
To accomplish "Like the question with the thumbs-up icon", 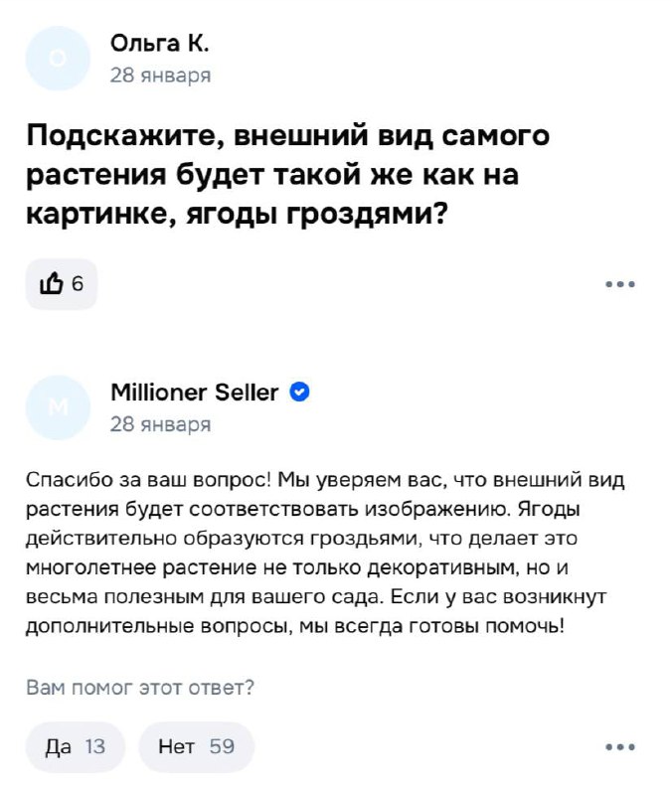I will pyautogui.click(x=51, y=283).
